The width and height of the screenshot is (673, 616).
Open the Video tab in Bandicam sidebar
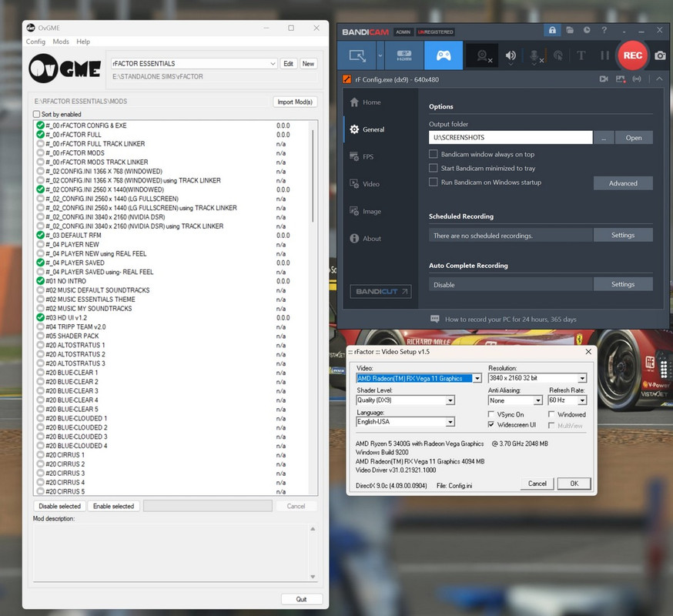370,184
